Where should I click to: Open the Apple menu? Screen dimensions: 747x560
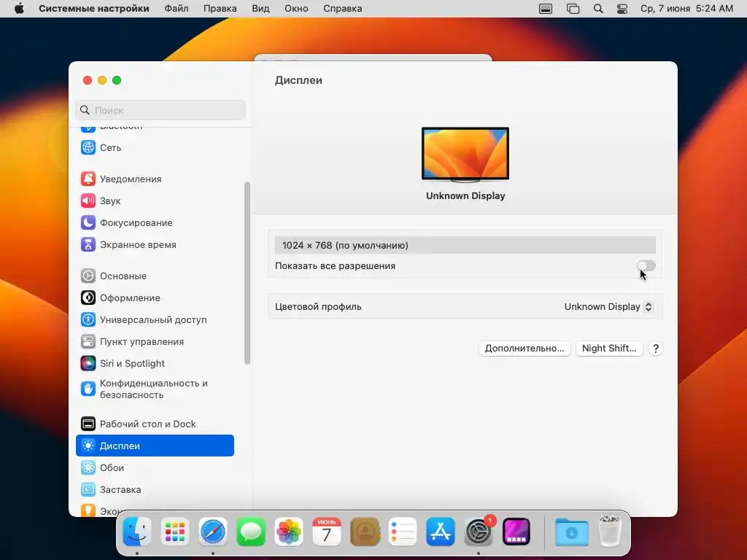tap(19, 9)
